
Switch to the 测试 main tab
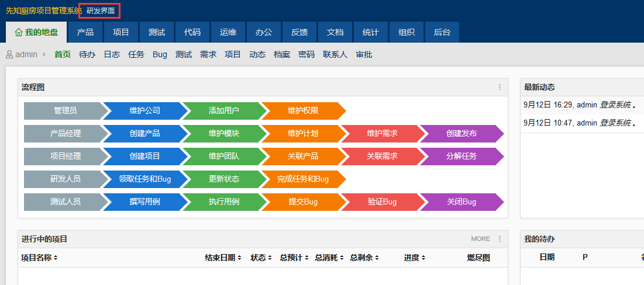click(157, 32)
